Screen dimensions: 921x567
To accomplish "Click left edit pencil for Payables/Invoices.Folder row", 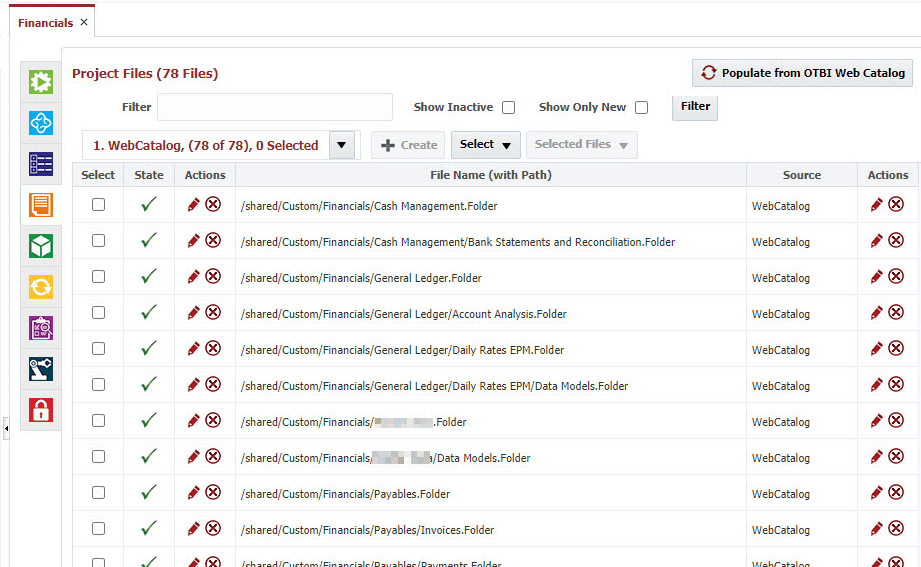I will coord(193,528).
